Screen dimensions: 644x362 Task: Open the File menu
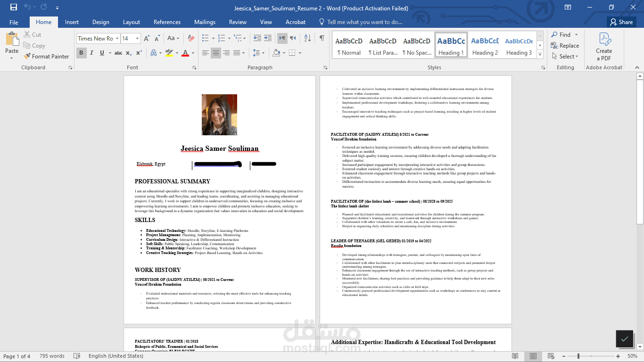(14, 22)
